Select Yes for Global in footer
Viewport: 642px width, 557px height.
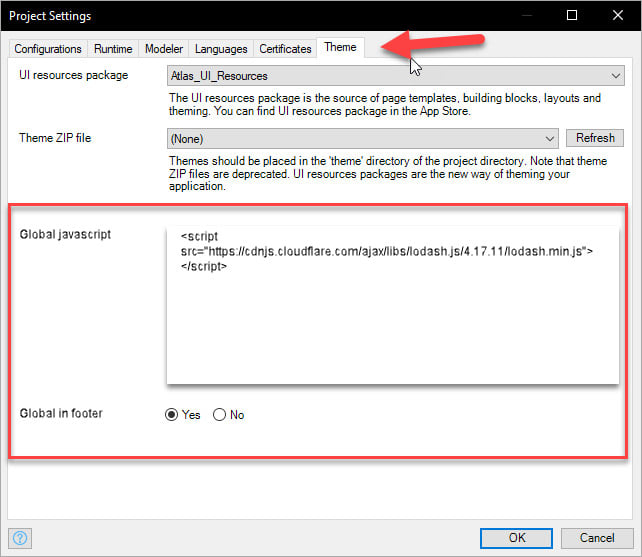click(x=172, y=414)
